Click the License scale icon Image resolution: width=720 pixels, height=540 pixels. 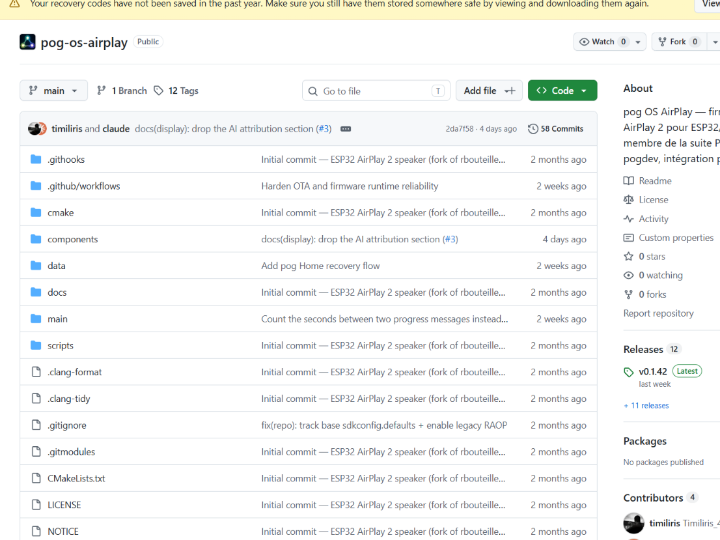coord(628,200)
